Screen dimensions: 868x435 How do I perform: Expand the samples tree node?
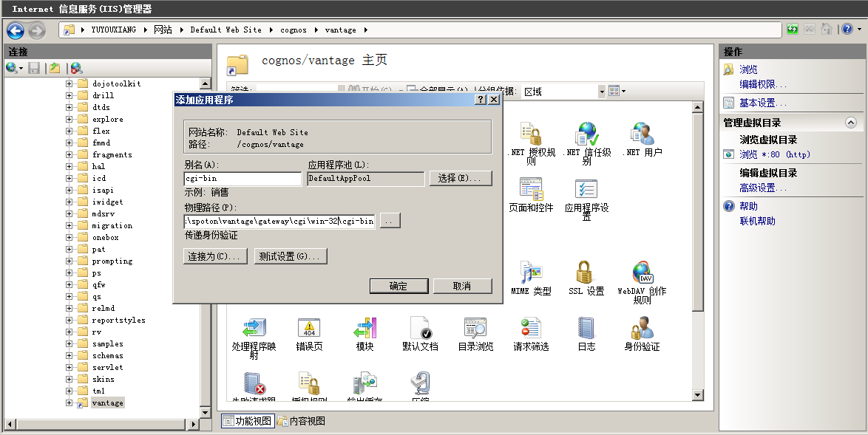click(69, 344)
